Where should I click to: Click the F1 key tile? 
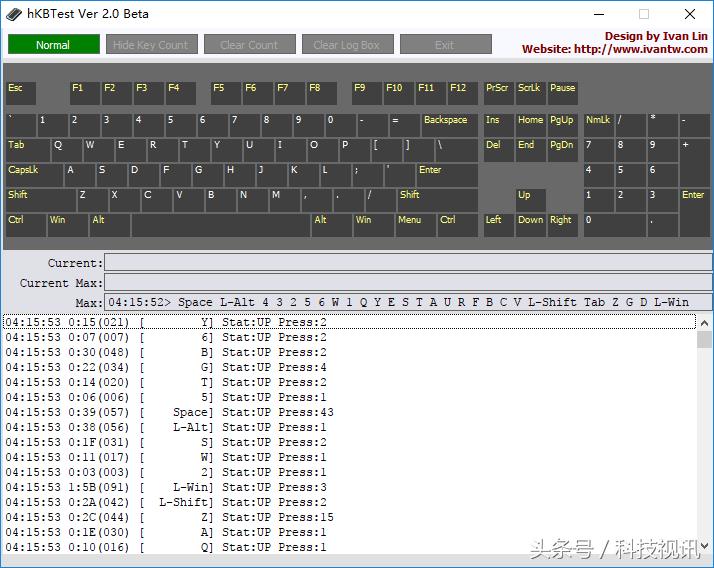pyautogui.click(x=85, y=93)
